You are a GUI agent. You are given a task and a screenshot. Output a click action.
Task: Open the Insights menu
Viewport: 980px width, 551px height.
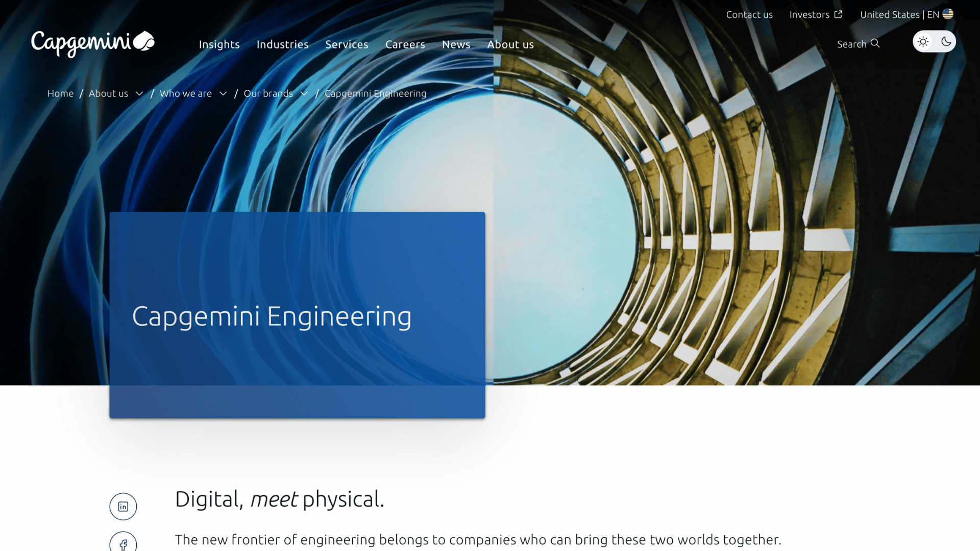pyautogui.click(x=219, y=44)
